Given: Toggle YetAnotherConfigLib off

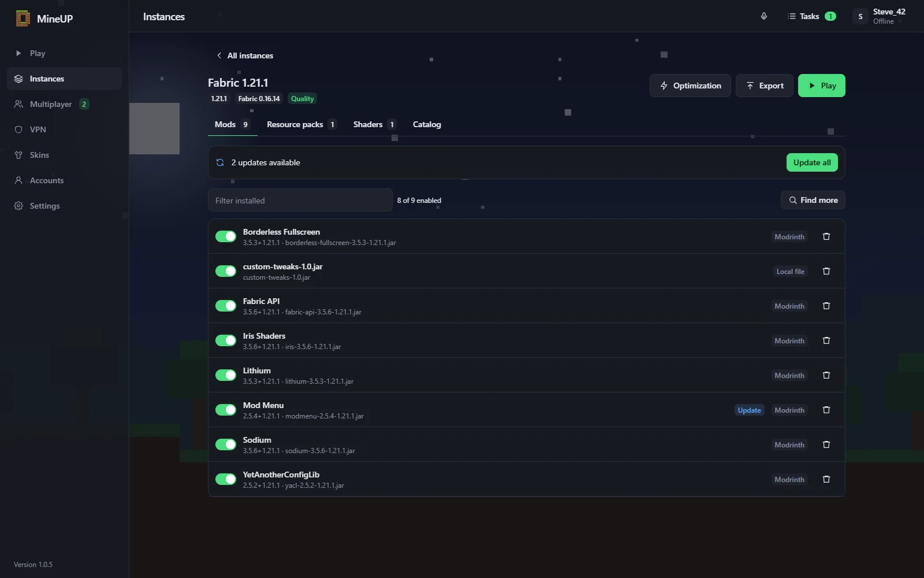Looking at the screenshot, I should tap(226, 479).
